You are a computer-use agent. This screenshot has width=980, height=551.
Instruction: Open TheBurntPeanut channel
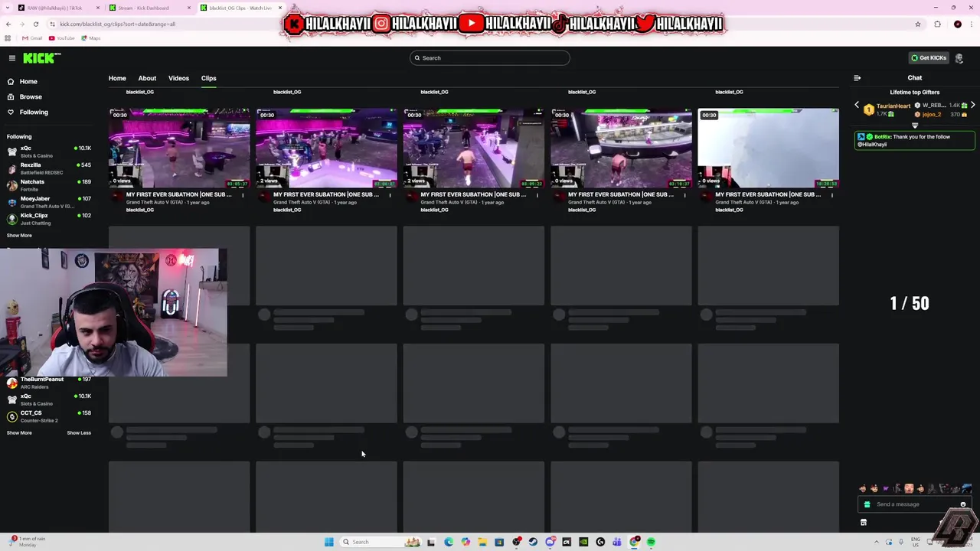49,383
